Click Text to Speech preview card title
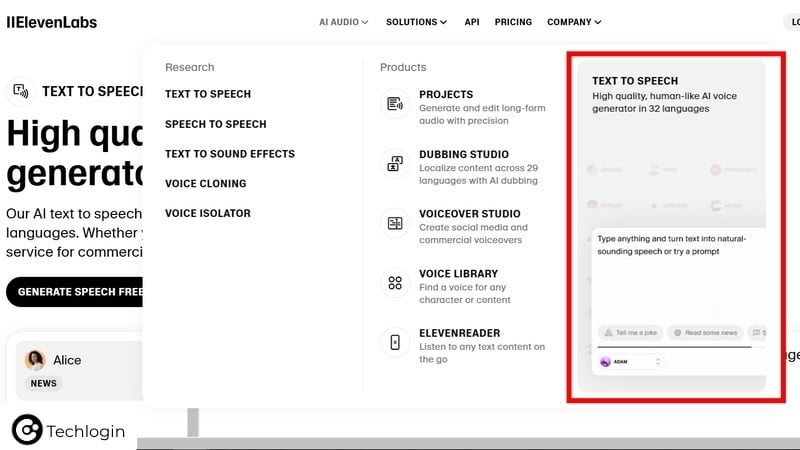Screen dimensions: 800x450 (x=635, y=81)
